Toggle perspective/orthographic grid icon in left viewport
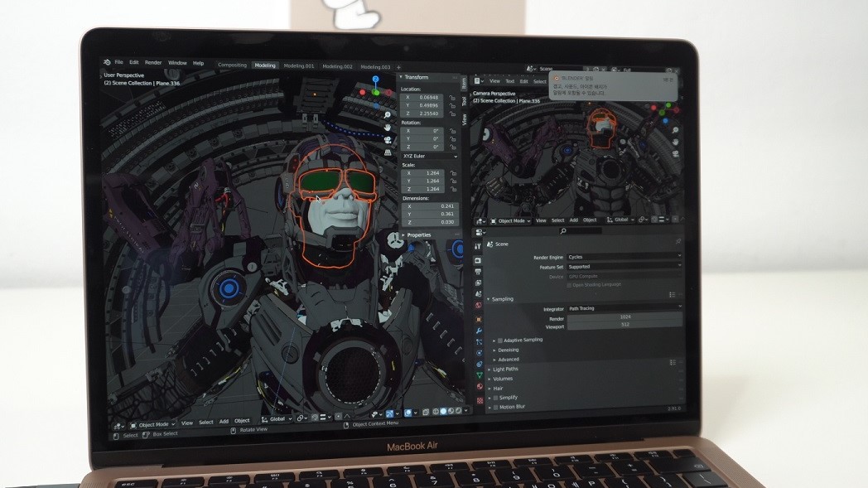 [388, 152]
